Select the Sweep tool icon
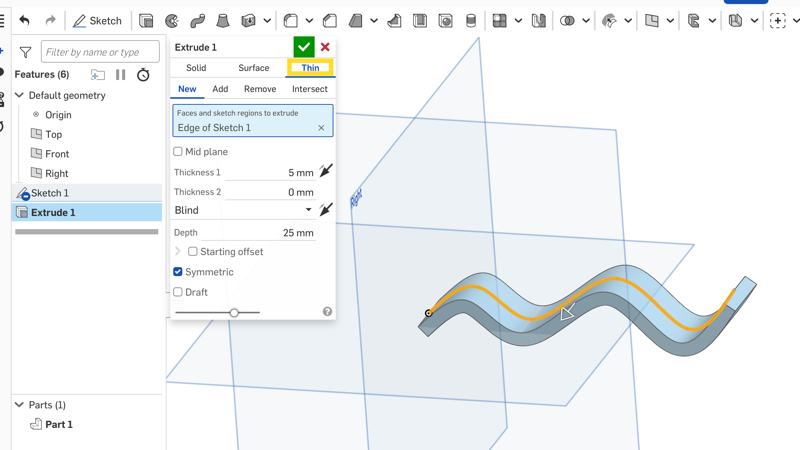The image size is (800, 450). pyautogui.click(x=197, y=21)
